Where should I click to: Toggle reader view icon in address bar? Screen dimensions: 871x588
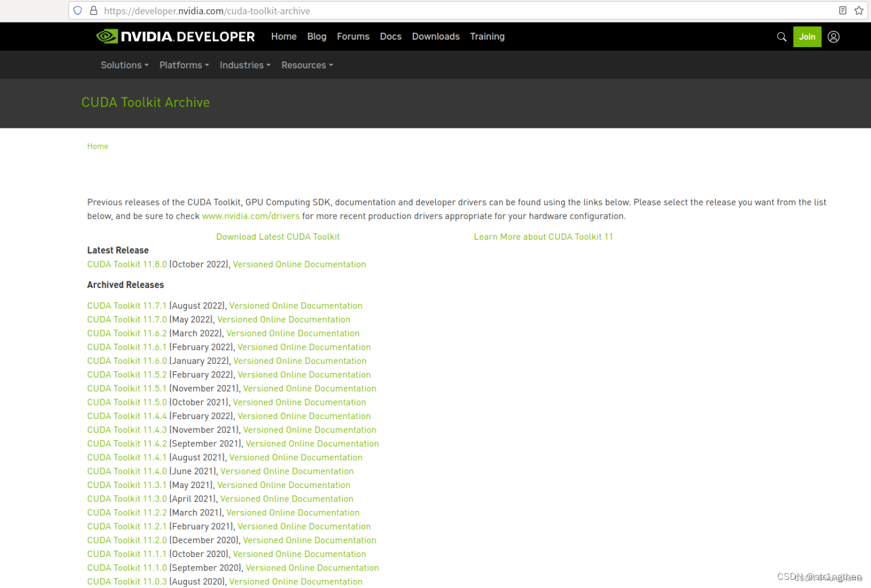[x=842, y=11]
